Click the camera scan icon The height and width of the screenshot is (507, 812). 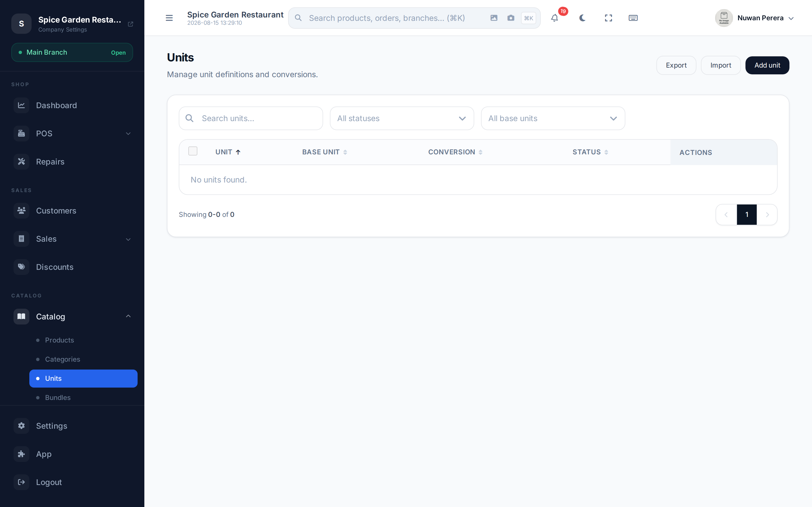tap(511, 18)
